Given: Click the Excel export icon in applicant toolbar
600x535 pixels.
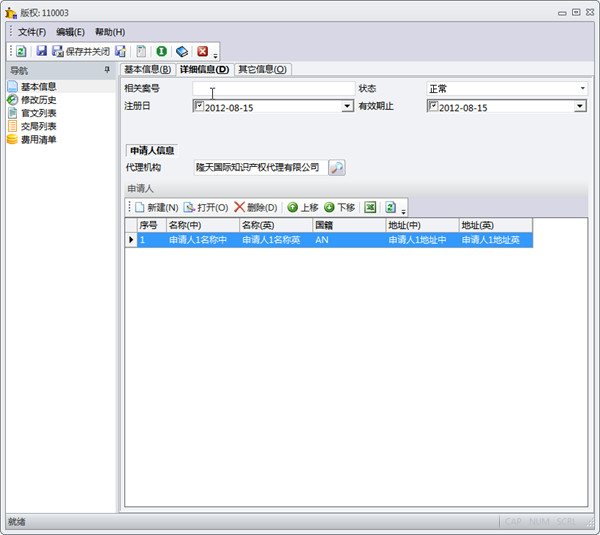Looking at the screenshot, I should (x=370, y=207).
